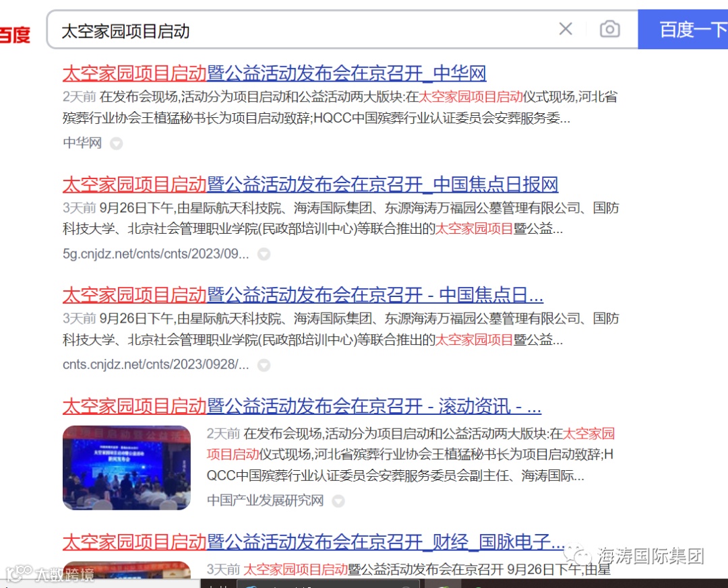Screen dimensions: 728x588
Task: Expand the dropdown arrow next to 5g.cnjdz.net URL
Action: [x=264, y=254]
